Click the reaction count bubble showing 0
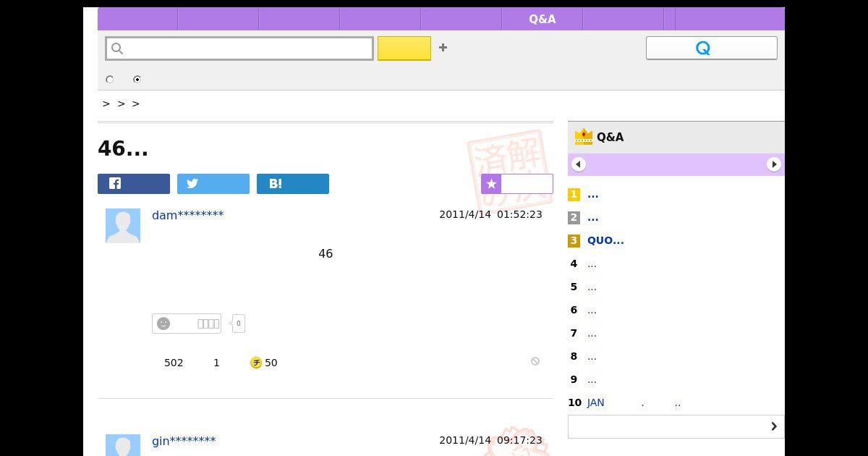The width and height of the screenshot is (868, 456). coord(238,324)
